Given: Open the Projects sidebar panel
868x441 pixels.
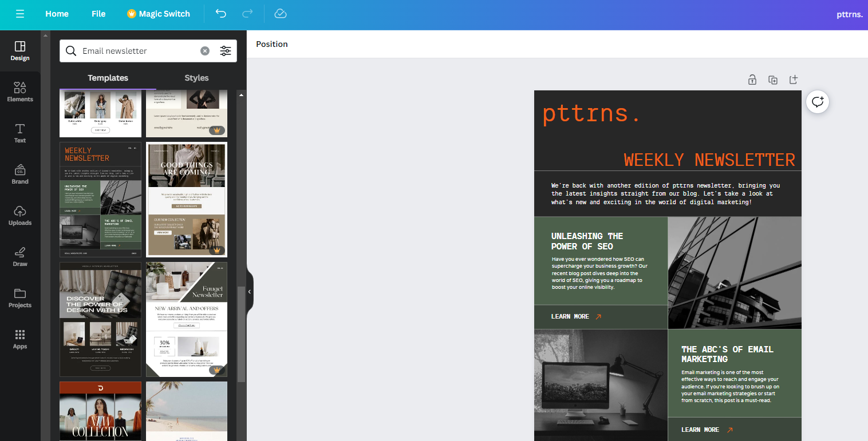Looking at the screenshot, I should [20, 298].
